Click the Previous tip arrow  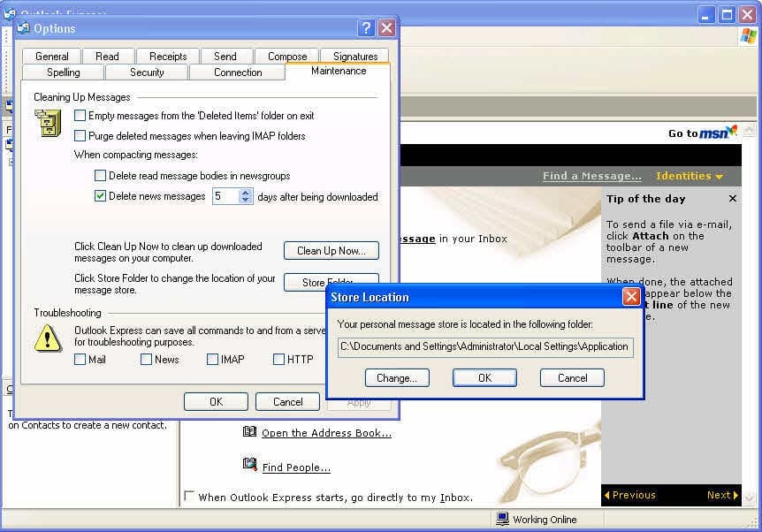(x=607, y=495)
